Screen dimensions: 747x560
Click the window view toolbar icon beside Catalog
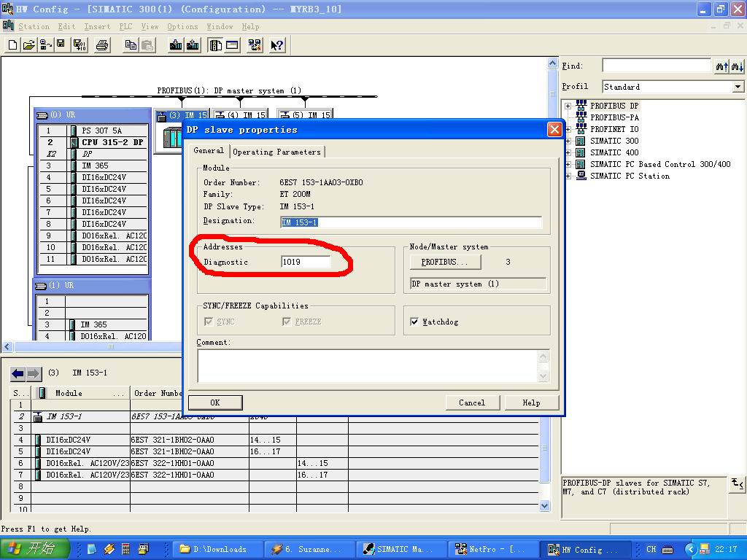232,45
